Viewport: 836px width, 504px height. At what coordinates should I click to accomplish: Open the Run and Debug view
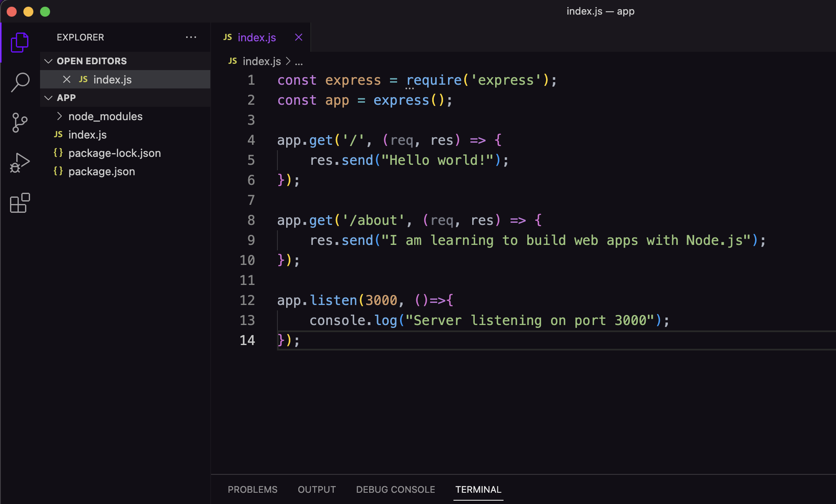[19, 162]
